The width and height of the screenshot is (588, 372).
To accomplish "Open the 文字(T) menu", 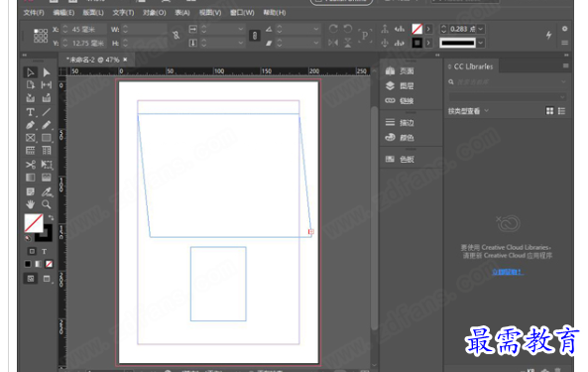I will pyautogui.click(x=123, y=13).
